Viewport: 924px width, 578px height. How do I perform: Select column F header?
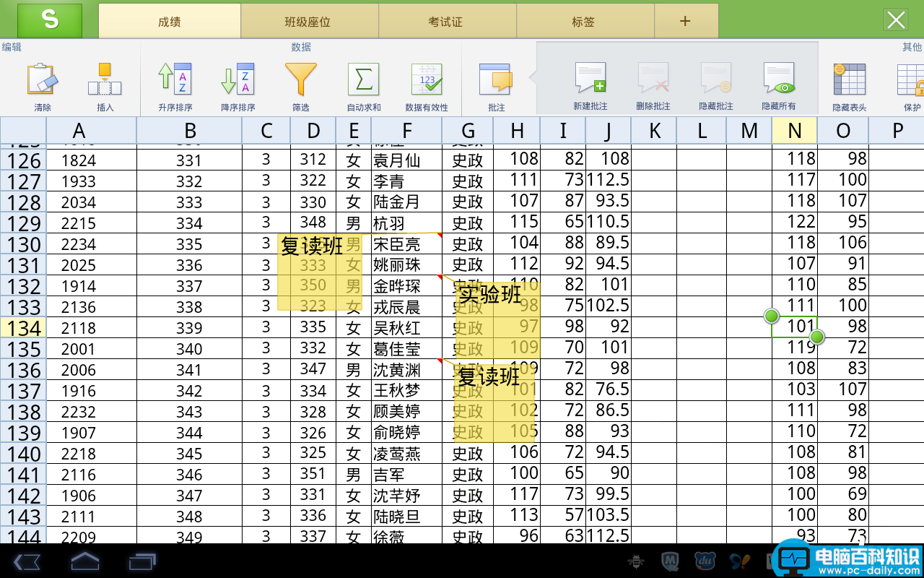coord(406,130)
